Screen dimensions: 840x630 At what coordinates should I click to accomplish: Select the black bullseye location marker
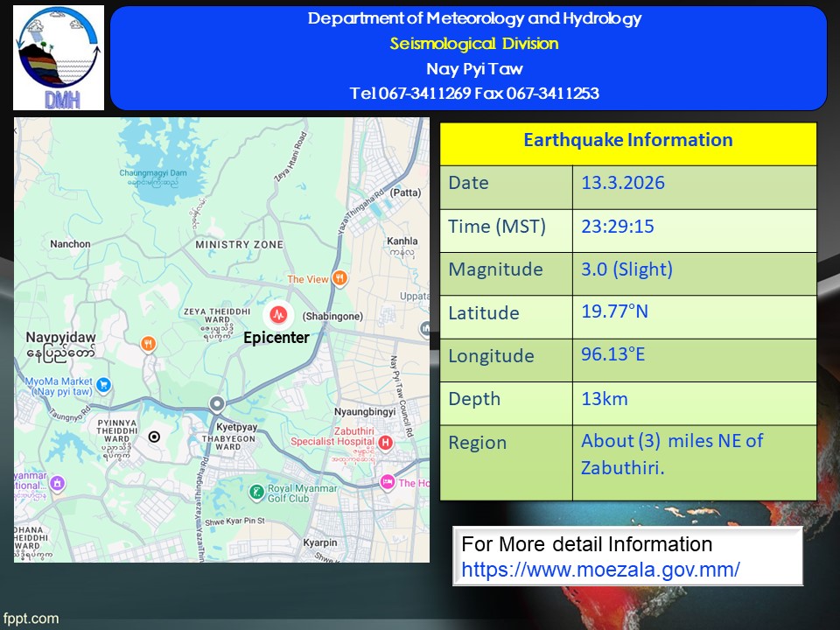pos(154,437)
